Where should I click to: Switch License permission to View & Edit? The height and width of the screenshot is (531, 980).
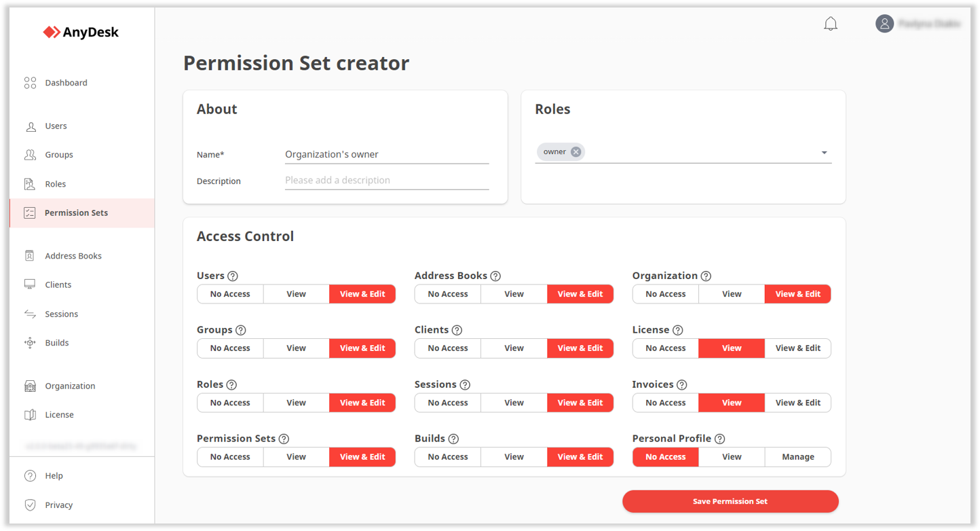pos(797,348)
